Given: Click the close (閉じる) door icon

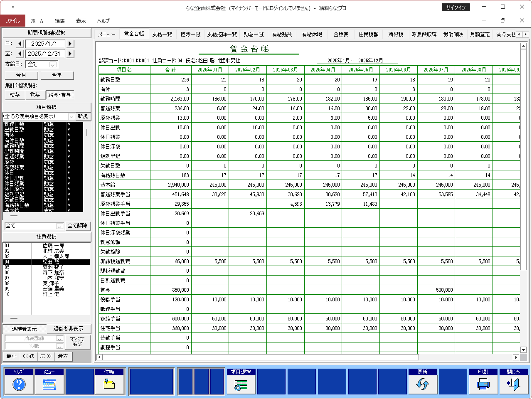Looking at the screenshot, I should point(513,384).
